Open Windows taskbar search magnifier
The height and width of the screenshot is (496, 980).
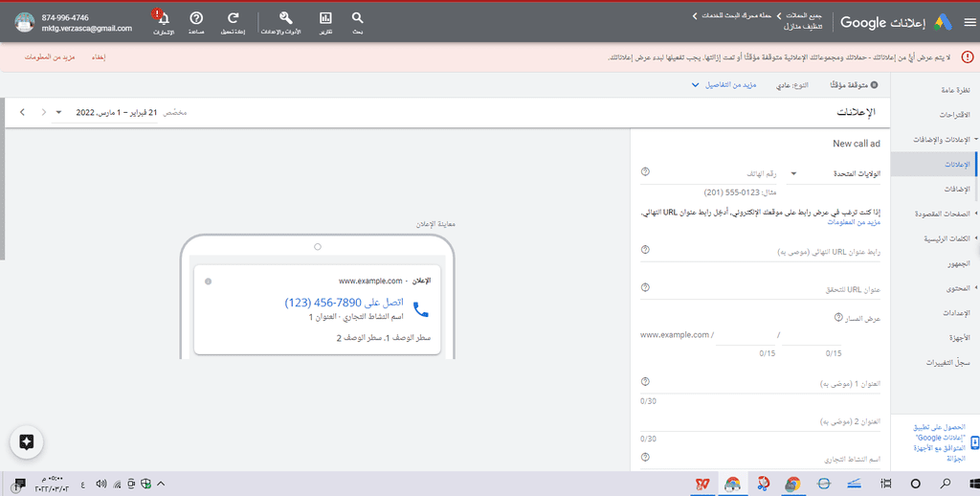[x=946, y=484]
